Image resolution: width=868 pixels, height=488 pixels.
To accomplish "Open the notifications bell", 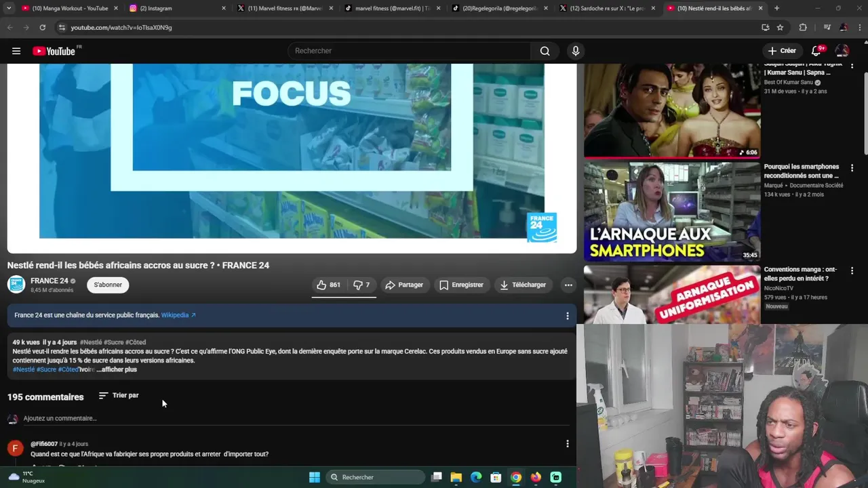I will (817, 51).
